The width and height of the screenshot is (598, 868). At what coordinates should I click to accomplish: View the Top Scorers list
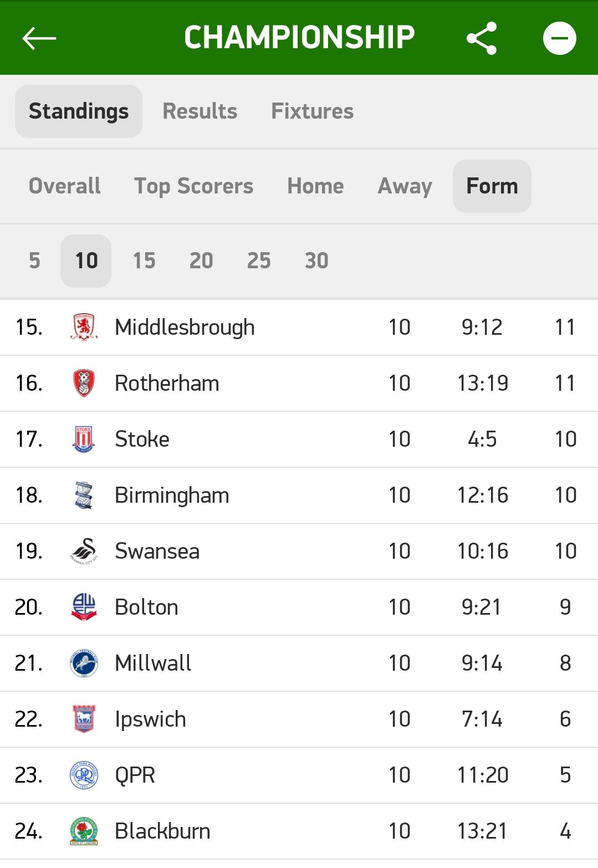[x=194, y=186]
